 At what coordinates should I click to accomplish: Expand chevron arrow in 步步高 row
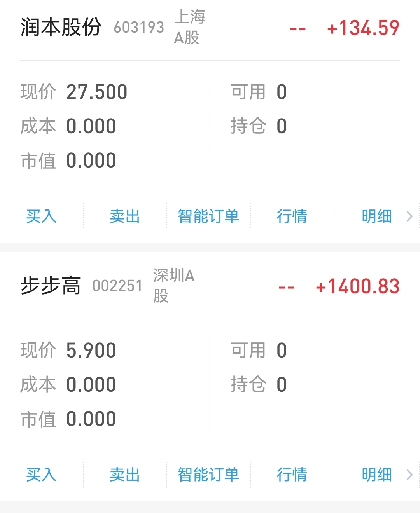(x=409, y=475)
